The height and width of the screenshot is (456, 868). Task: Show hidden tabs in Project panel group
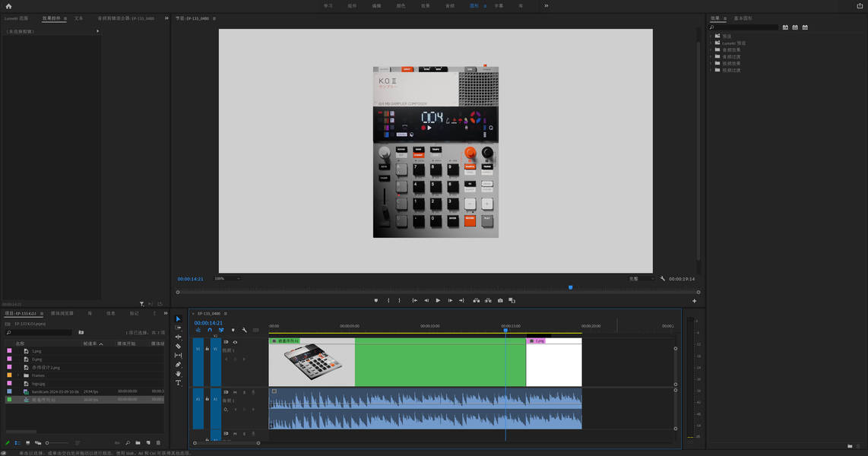(165, 313)
